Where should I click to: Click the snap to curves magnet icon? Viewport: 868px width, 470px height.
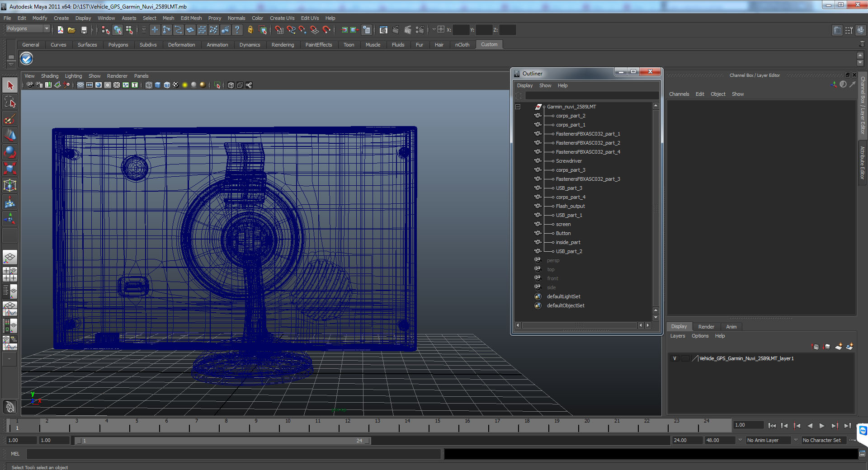[x=291, y=30]
